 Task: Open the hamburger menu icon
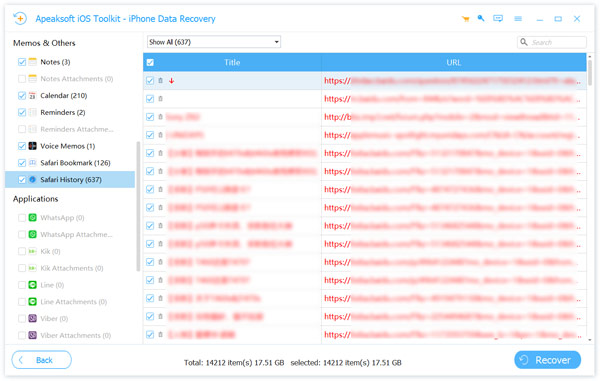pos(518,19)
